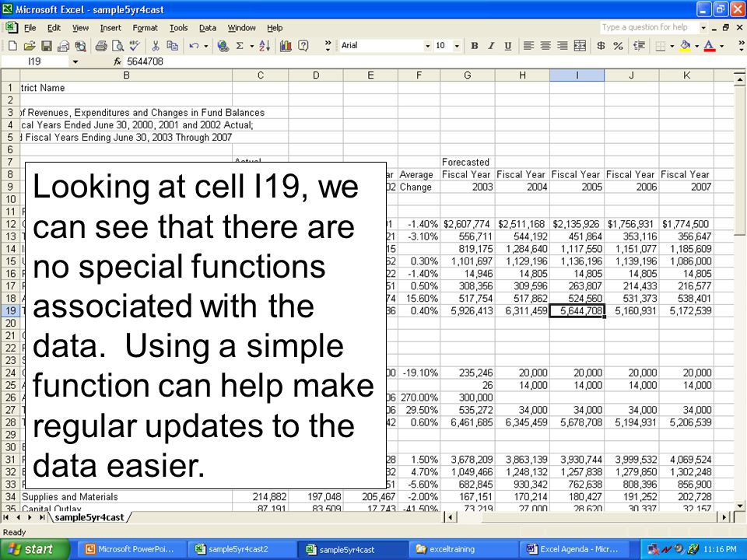This screenshot has height=560, width=747.
Task: Toggle bold formatting
Action: [474, 46]
